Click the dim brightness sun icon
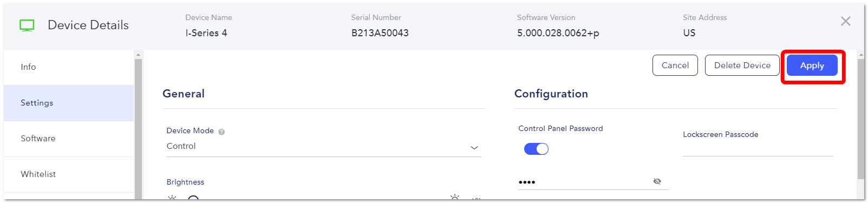868x203 pixels. tap(172, 198)
